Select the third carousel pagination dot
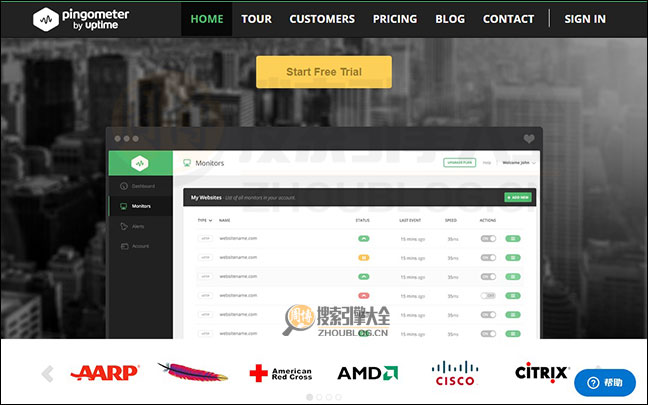Viewport: 648px width, 405px height. tap(329, 397)
